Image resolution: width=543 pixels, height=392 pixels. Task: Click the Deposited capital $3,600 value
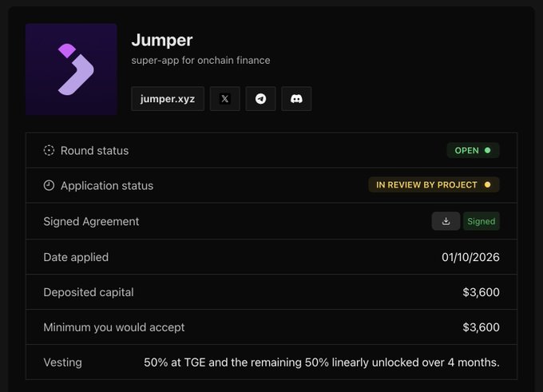coord(481,292)
